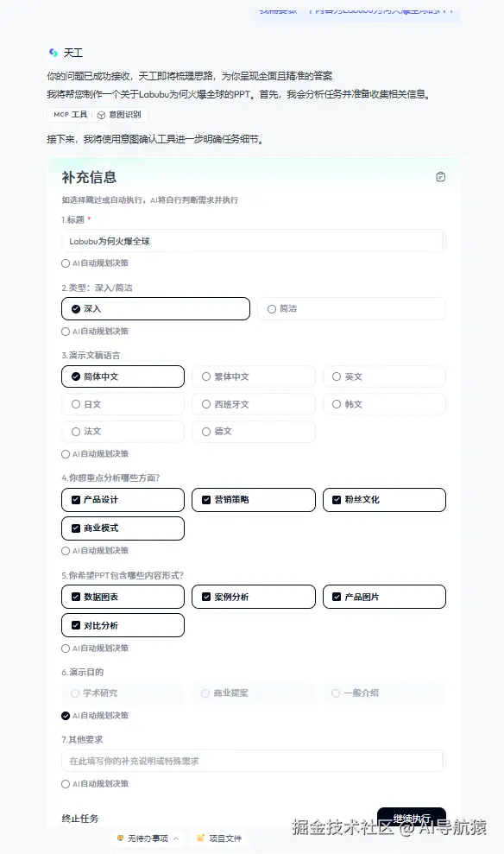Uncheck the 对比分析 checkbox
This screenshot has height=854, width=504.
[75, 624]
